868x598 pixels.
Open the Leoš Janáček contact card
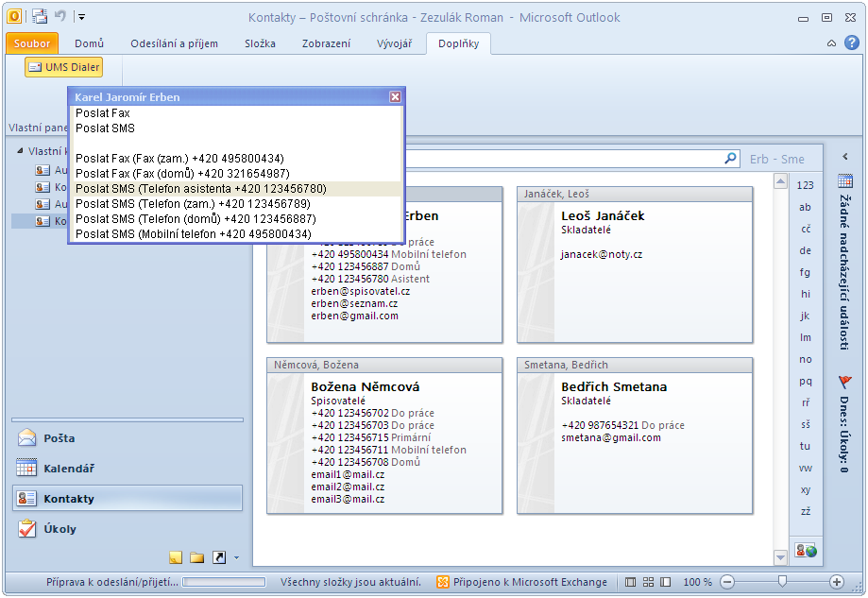[635, 265]
